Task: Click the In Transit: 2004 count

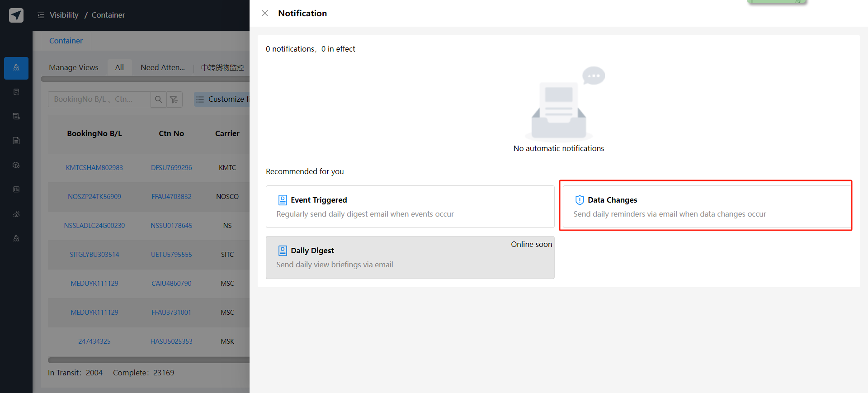Action: pos(75,373)
